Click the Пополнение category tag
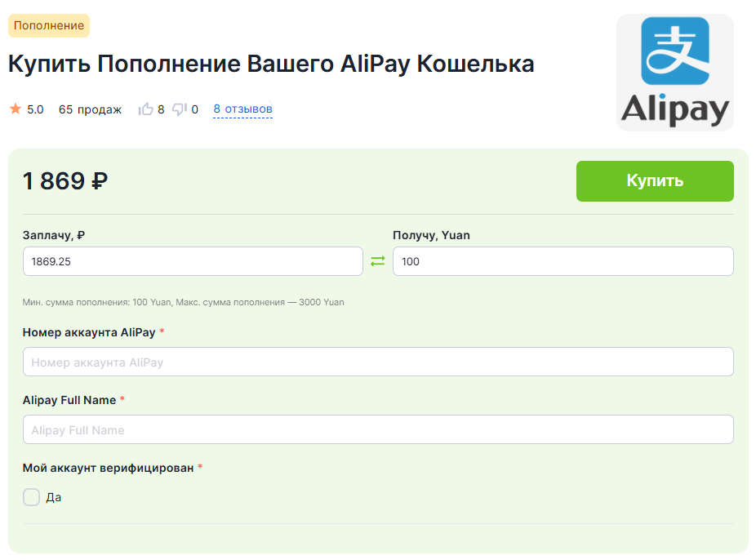756x560 pixels. coord(49,25)
